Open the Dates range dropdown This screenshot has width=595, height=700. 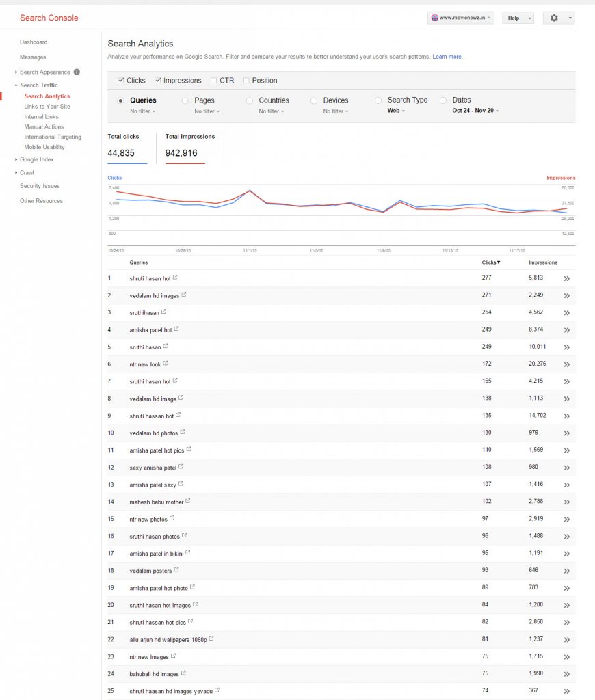pyautogui.click(x=476, y=111)
